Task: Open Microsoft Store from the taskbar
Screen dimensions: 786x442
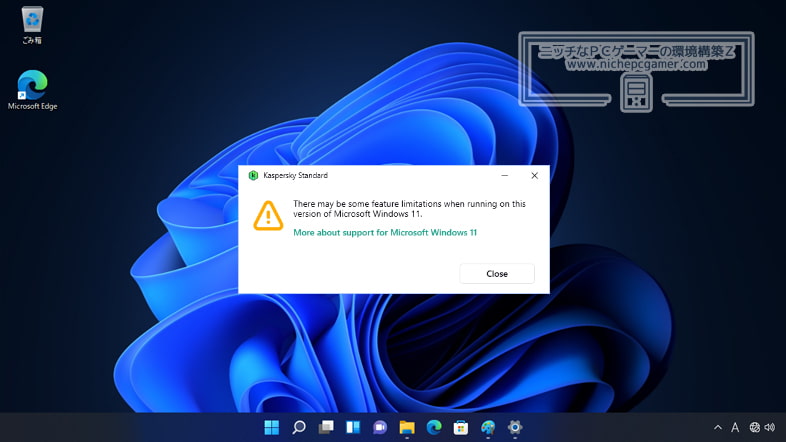Action: click(x=461, y=428)
